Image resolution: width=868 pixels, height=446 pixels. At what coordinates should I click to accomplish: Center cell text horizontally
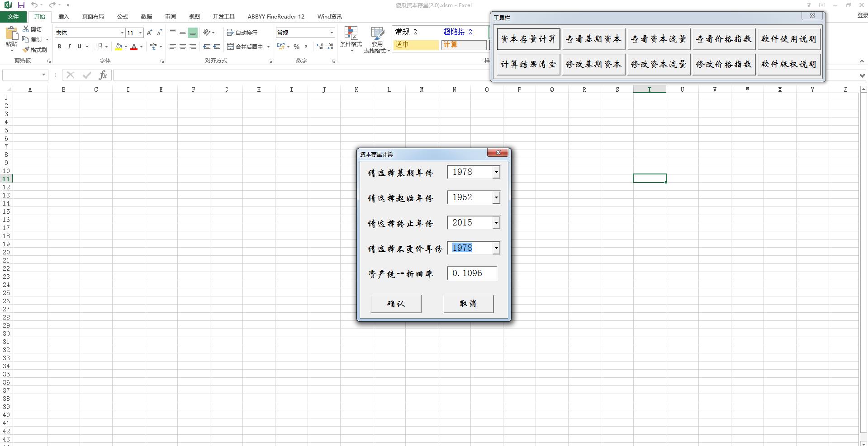(x=183, y=47)
